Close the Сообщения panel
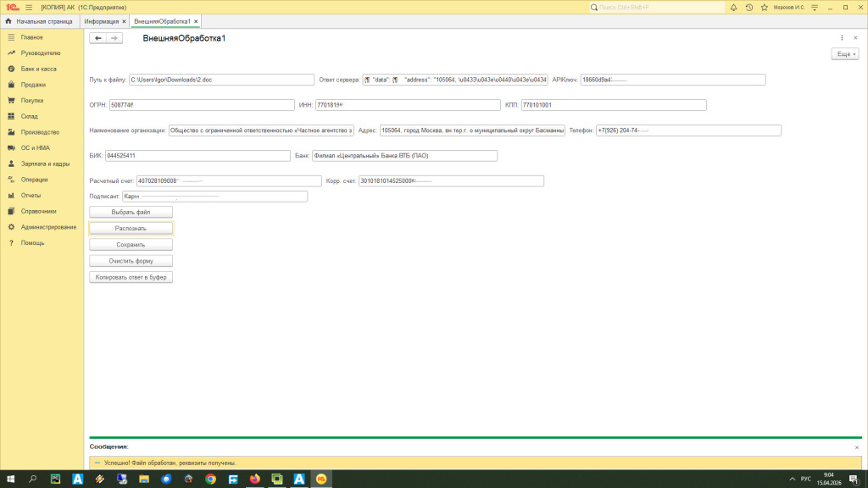The image size is (868, 488). (x=856, y=447)
